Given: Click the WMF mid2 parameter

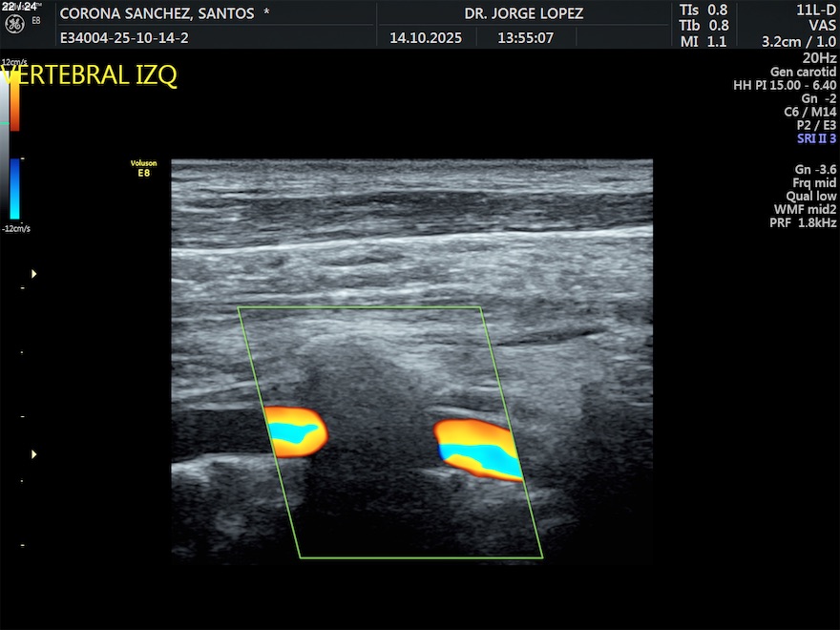Looking at the screenshot, I should (805, 209).
